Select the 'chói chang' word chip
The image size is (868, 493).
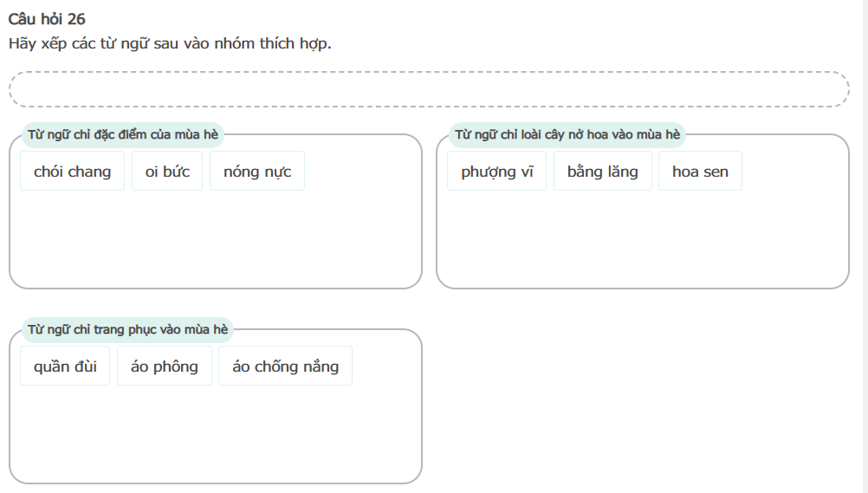(73, 172)
